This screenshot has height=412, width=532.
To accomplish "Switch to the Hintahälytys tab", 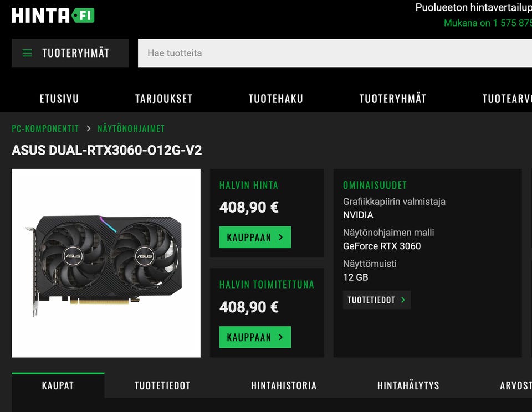I will (408, 385).
